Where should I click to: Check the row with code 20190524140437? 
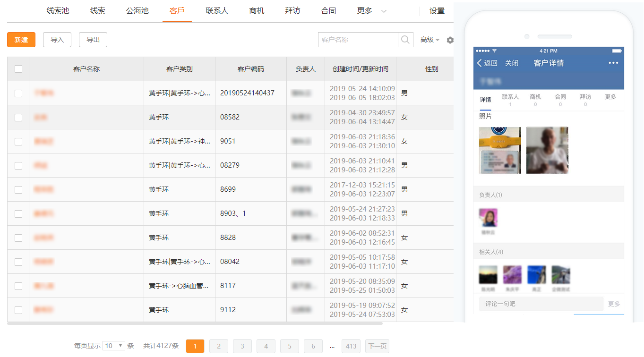click(18, 93)
